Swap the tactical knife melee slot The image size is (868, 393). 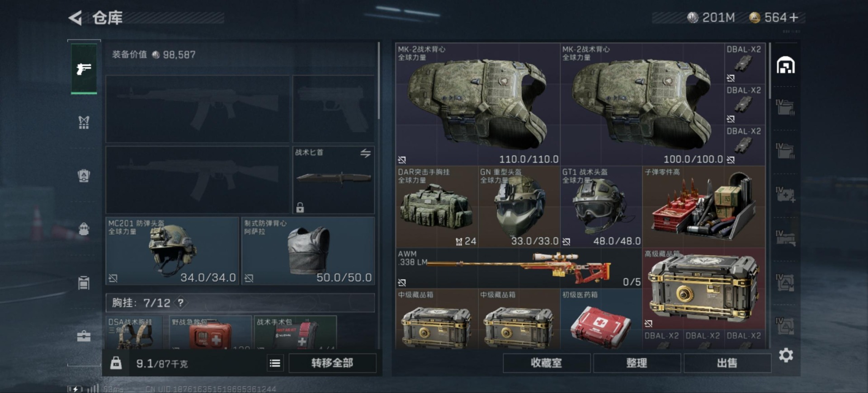point(365,153)
